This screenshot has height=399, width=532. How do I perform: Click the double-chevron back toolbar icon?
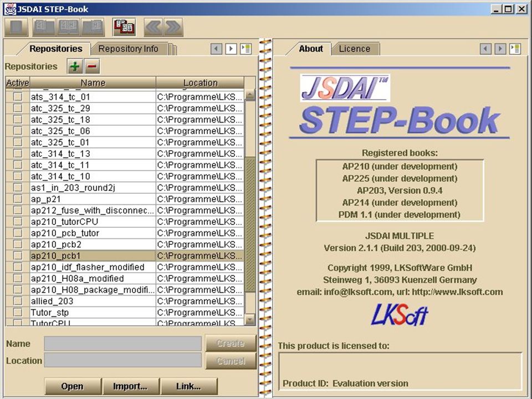tap(154, 27)
